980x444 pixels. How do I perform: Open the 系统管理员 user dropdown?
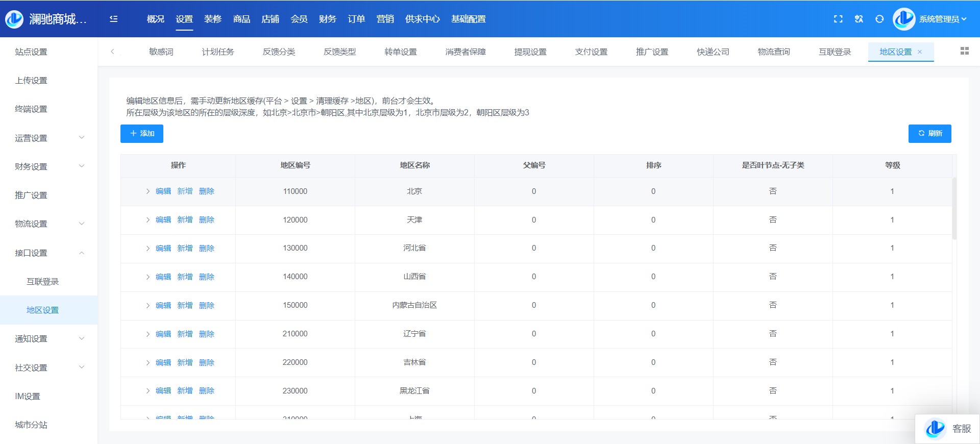tap(942, 19)
